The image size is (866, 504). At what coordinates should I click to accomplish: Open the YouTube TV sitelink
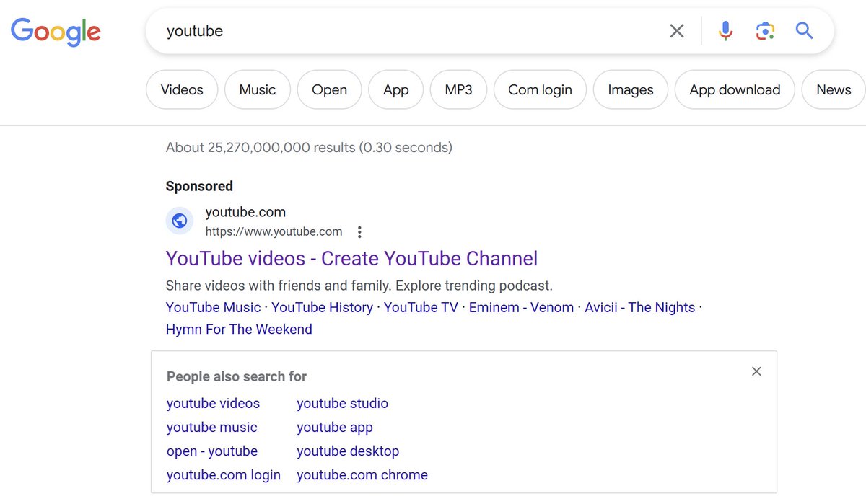tap(421, 307)
